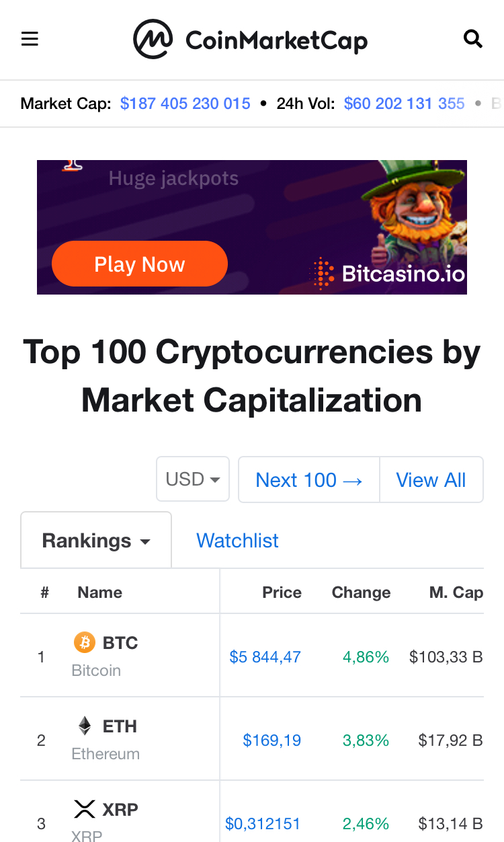Go to Next 100 cryptocurrencies

pos(309,480)
